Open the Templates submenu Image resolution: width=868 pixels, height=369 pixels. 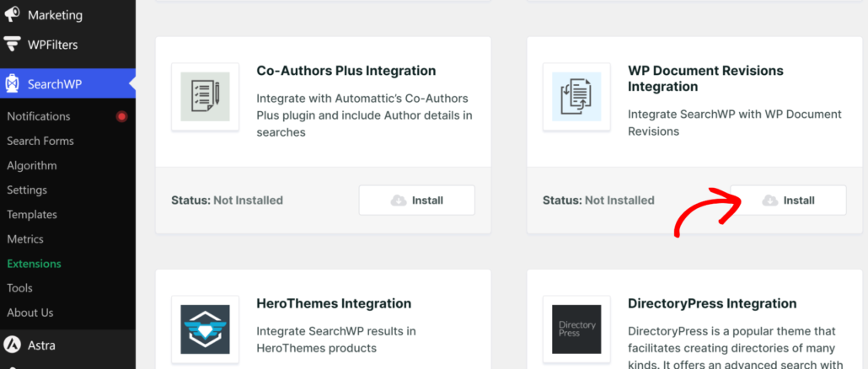[31, 215]
